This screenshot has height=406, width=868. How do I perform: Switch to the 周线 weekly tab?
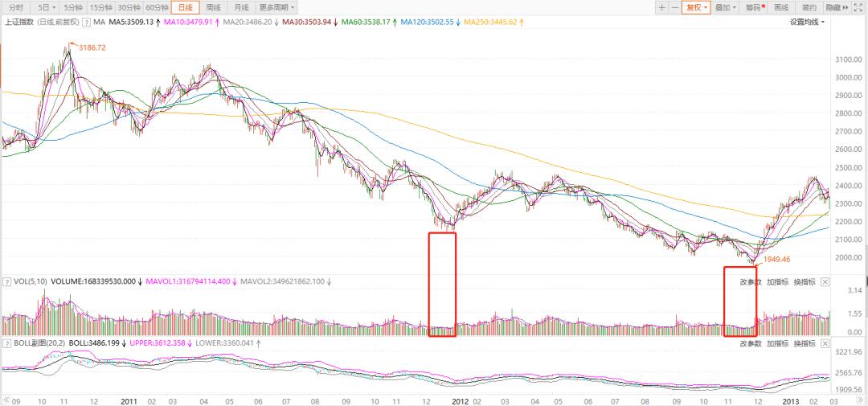pos(214,8)
